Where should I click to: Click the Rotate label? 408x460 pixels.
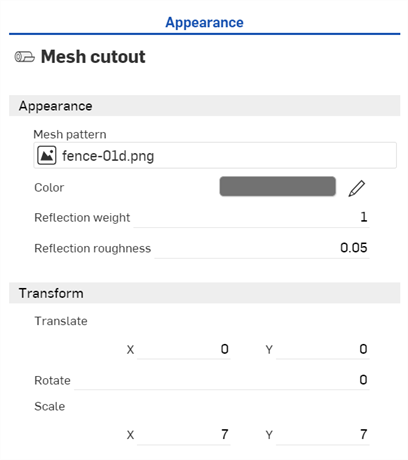(52, 380)
